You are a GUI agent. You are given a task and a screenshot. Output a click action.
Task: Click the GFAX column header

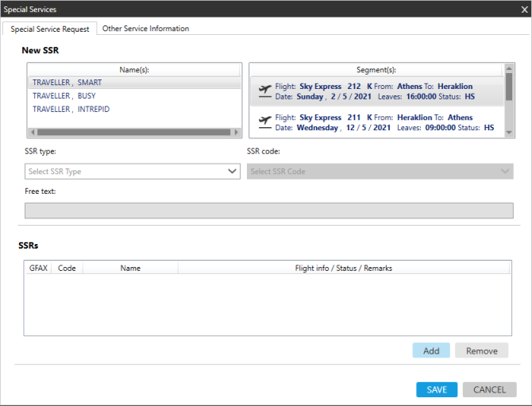click(x=38, y=269)
